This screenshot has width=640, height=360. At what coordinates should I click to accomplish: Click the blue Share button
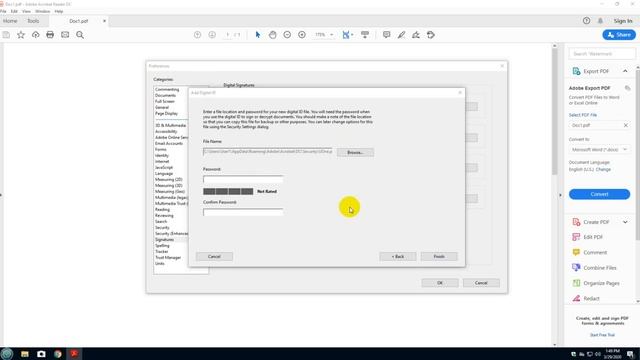pyautogui.click(x=619, y=35)
